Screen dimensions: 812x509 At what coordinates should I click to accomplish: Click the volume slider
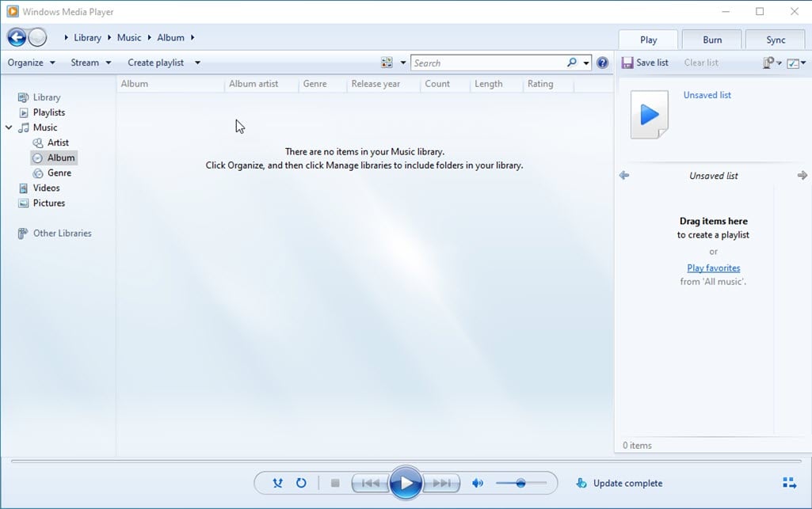(520, 483)
